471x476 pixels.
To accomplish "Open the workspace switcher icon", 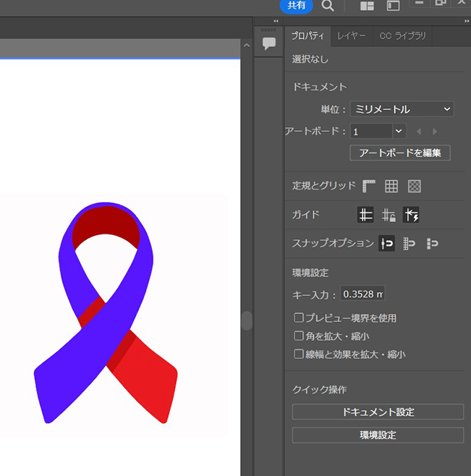I will click(x=393, y=6).
